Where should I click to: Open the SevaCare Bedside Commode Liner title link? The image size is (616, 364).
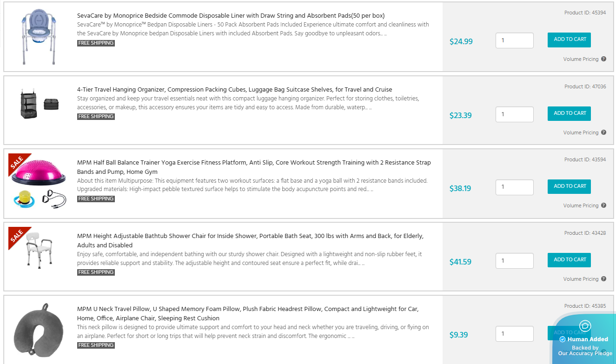coord(231,16)
